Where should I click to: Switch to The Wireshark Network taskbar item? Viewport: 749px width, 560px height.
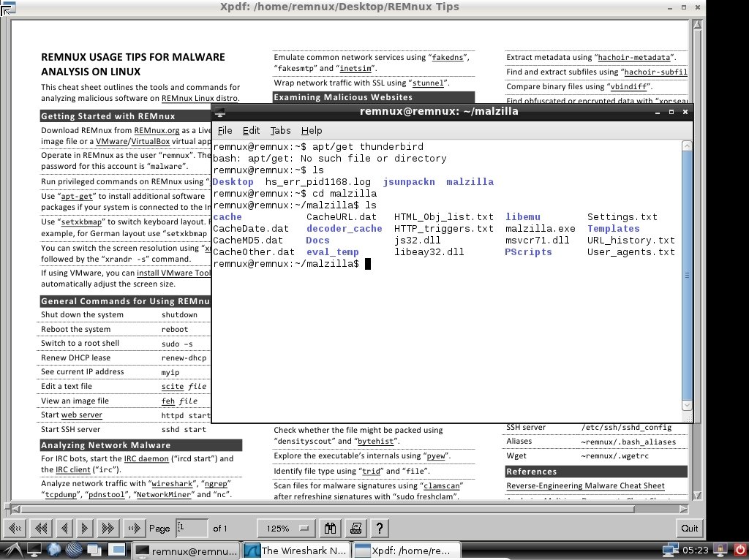click(x=296, y=550)
